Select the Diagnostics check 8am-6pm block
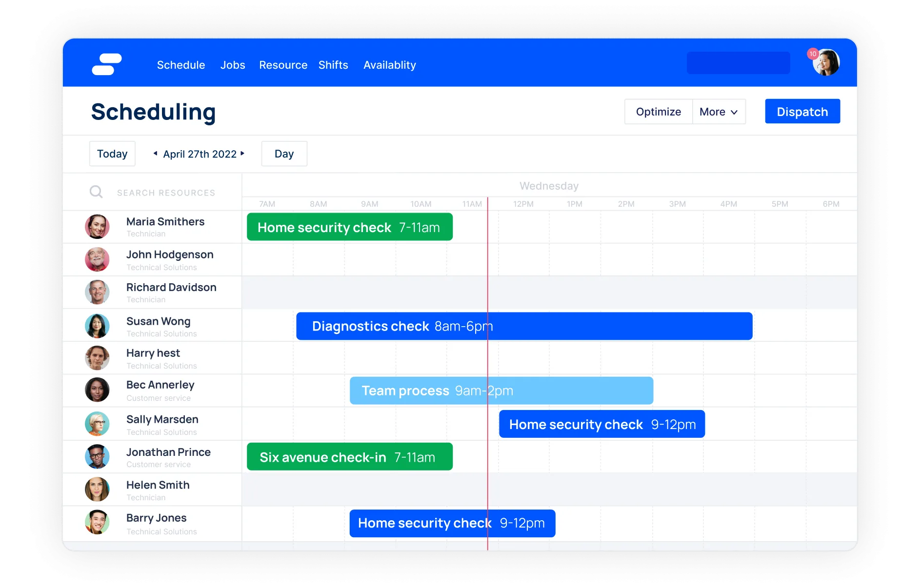 [524, 326]
